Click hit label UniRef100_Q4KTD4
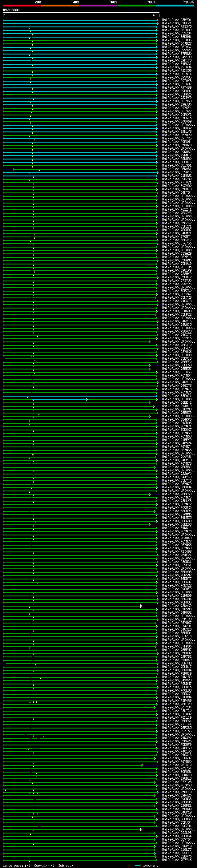This screenshot has width=197, height=868. [177, 192]
